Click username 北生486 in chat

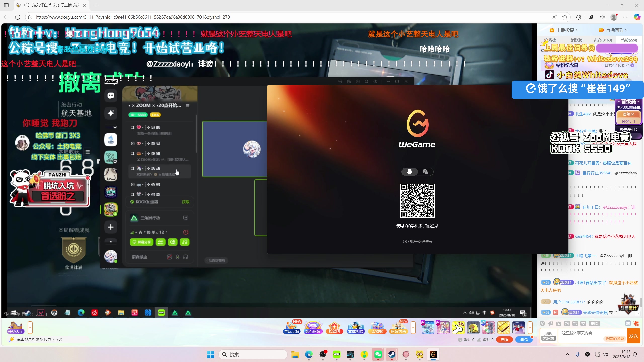tap(583, 114)
